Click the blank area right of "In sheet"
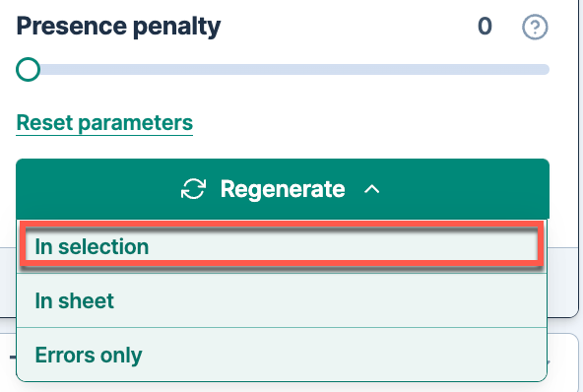The height and width of the screenshot is (392, 583). click(x=330, y=300)
